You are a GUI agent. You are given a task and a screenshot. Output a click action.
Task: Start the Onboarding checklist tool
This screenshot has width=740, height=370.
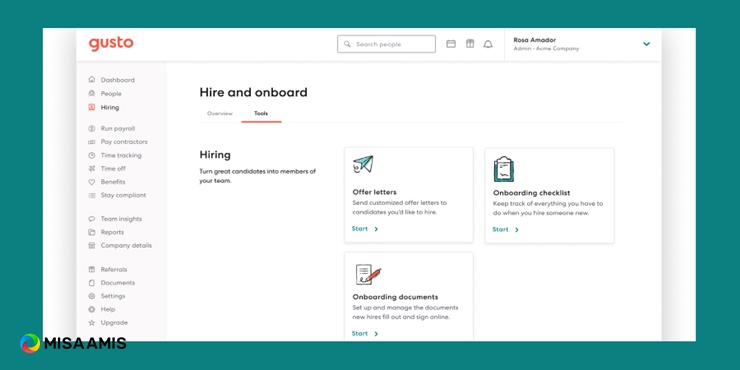pos(505,229)
